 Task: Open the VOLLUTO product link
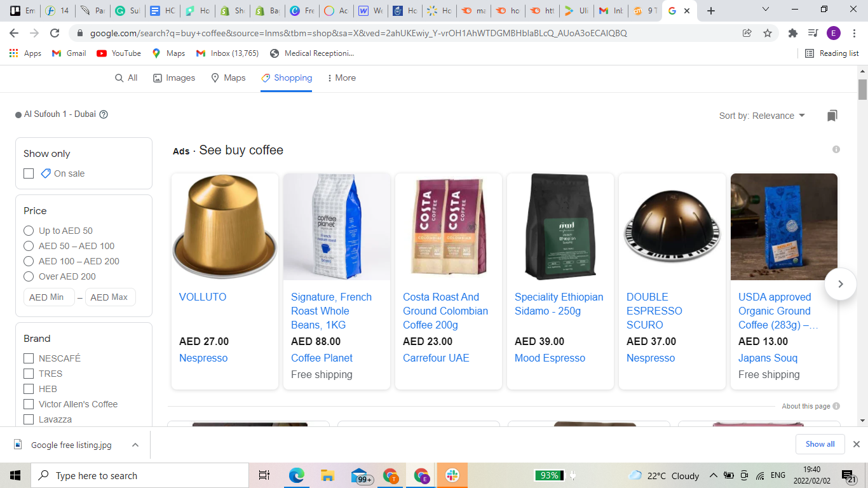203,297
